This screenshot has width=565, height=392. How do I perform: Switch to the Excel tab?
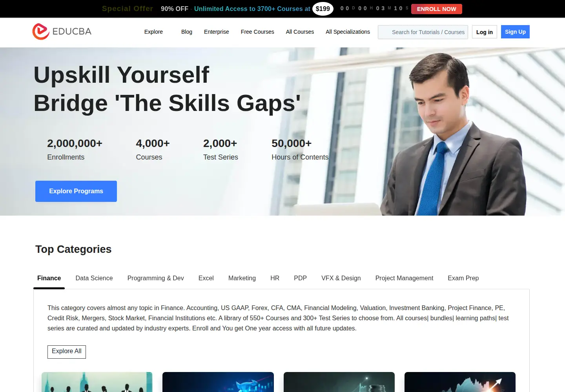[206, 278]
